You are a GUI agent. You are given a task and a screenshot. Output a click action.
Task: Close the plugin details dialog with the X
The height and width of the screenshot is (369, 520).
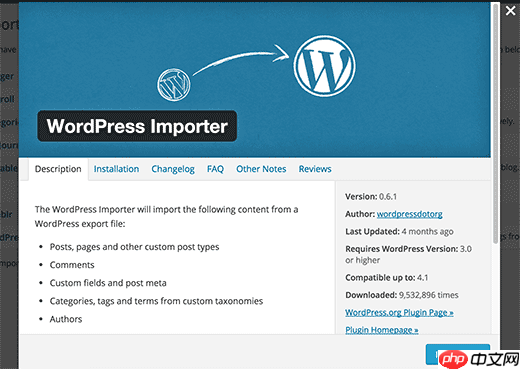coord(510,11)
